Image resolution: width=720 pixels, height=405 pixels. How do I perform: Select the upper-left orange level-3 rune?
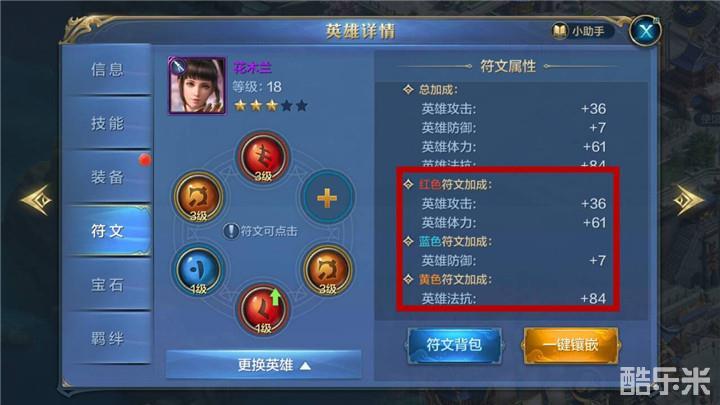point(198,197)
